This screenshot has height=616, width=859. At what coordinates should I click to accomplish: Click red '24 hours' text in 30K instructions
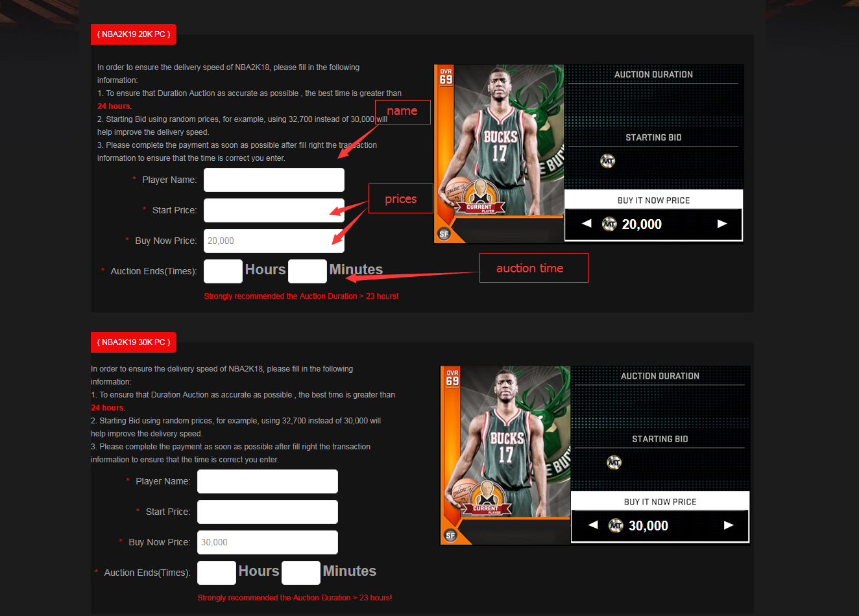pyautogui.click(x=107, y=408)
